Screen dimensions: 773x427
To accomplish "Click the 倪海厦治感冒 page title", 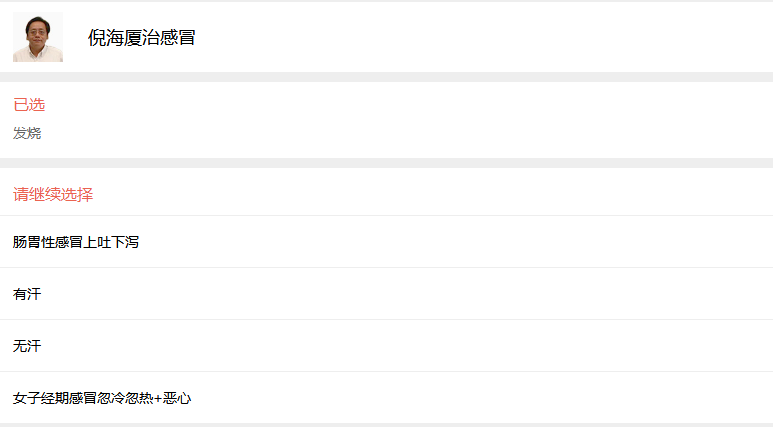I will 141,38.
